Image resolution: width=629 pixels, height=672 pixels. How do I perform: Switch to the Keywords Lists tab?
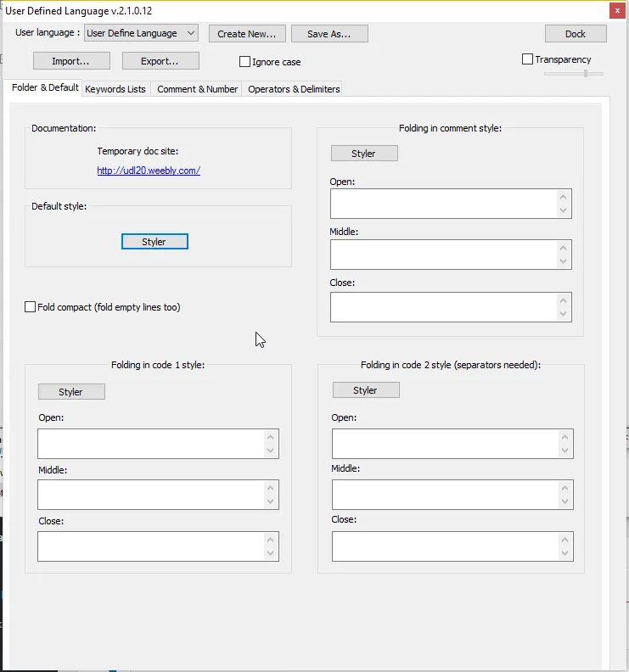(x=115, y=89)
